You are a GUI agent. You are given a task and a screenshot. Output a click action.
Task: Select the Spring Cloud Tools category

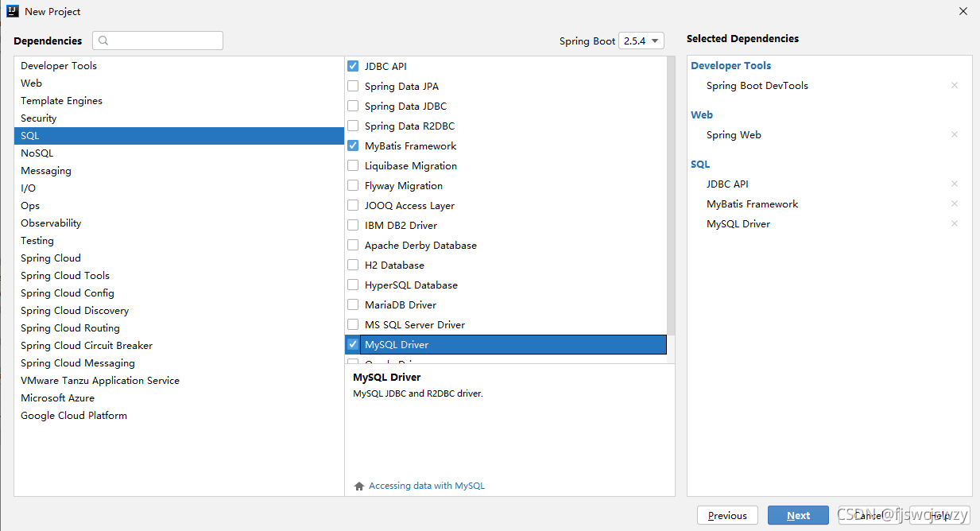point(179,275)
